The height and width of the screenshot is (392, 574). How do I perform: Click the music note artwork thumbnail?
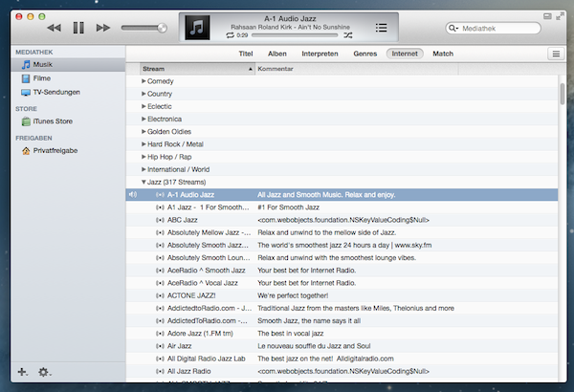[197, 28]
